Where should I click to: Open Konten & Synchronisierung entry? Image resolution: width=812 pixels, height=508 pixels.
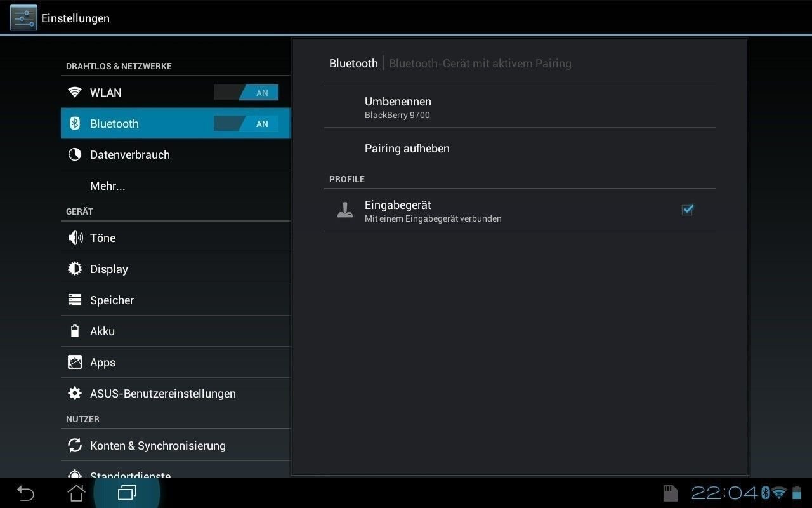pos(176,445)
